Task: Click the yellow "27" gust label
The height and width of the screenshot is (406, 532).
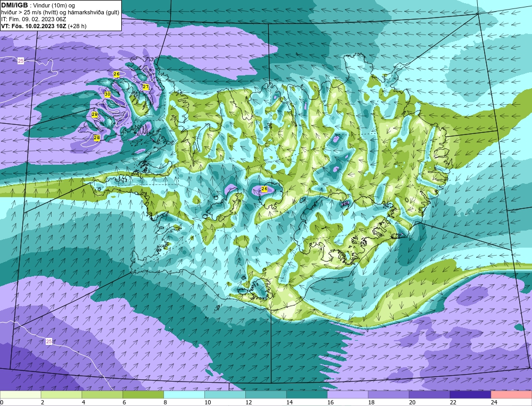Action: [146, 87]
